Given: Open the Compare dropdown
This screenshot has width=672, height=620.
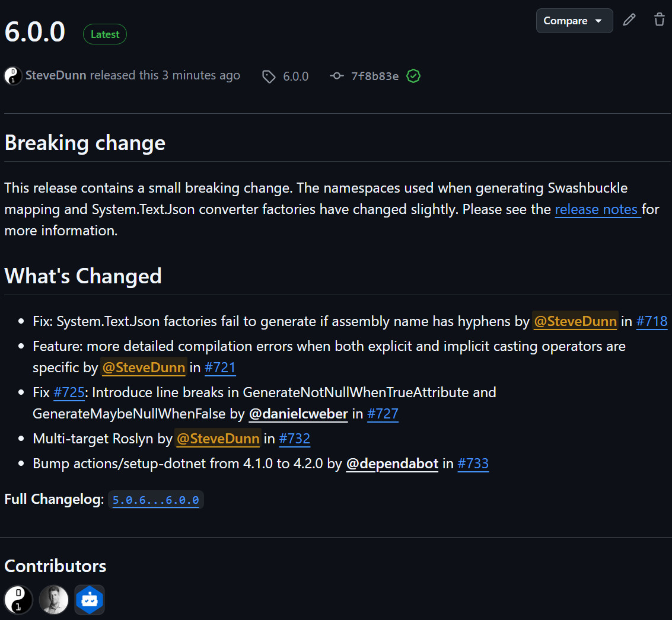Looking at the screenshot, I should pos(574,21).
